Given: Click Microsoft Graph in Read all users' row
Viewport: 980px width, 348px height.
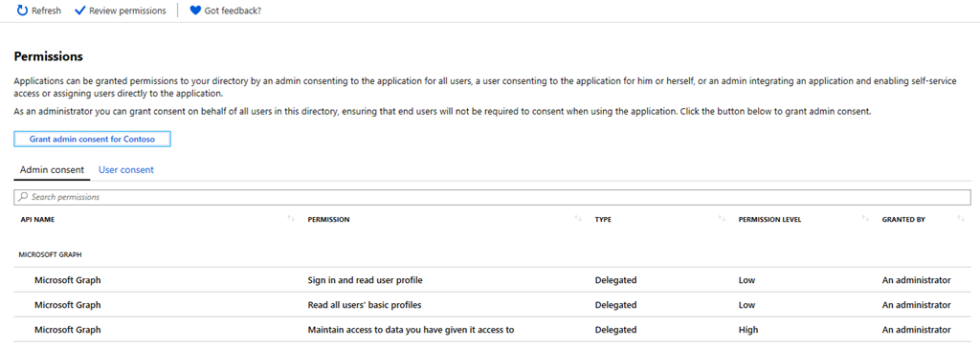Looking at the screenshot, I should (68, 305).
